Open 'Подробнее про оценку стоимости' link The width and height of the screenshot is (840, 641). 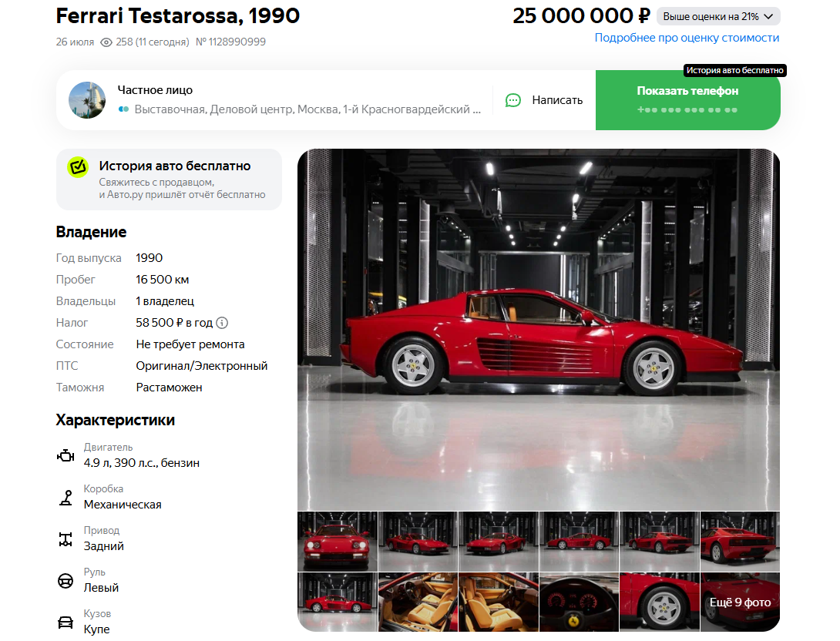point(687,38)
